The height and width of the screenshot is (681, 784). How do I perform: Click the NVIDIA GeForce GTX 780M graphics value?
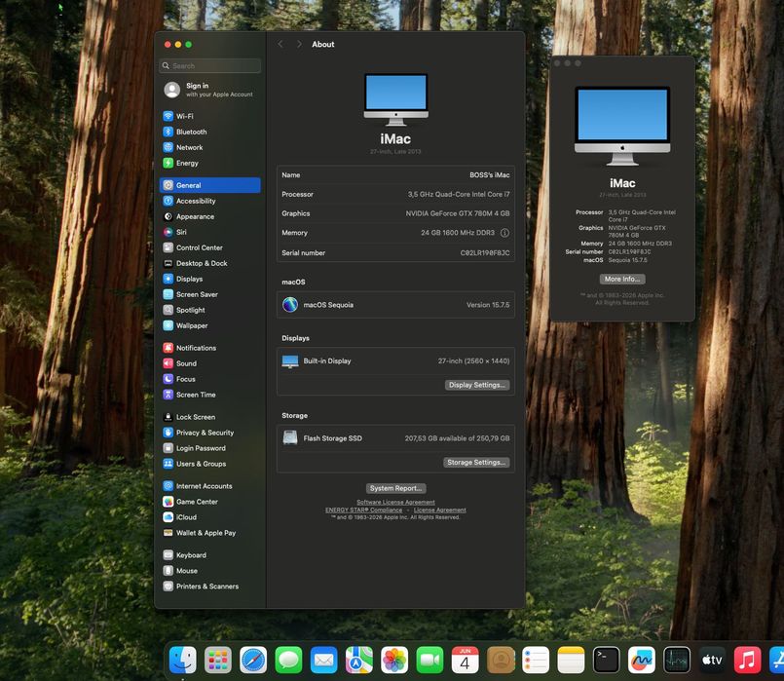(x=458, y=213)
